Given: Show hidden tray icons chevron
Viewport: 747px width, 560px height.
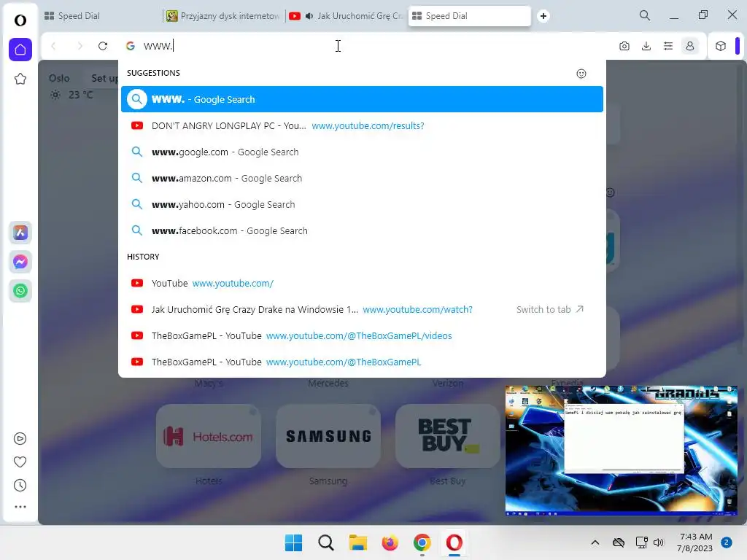Looking at the screenshot, I should [595, 542].
